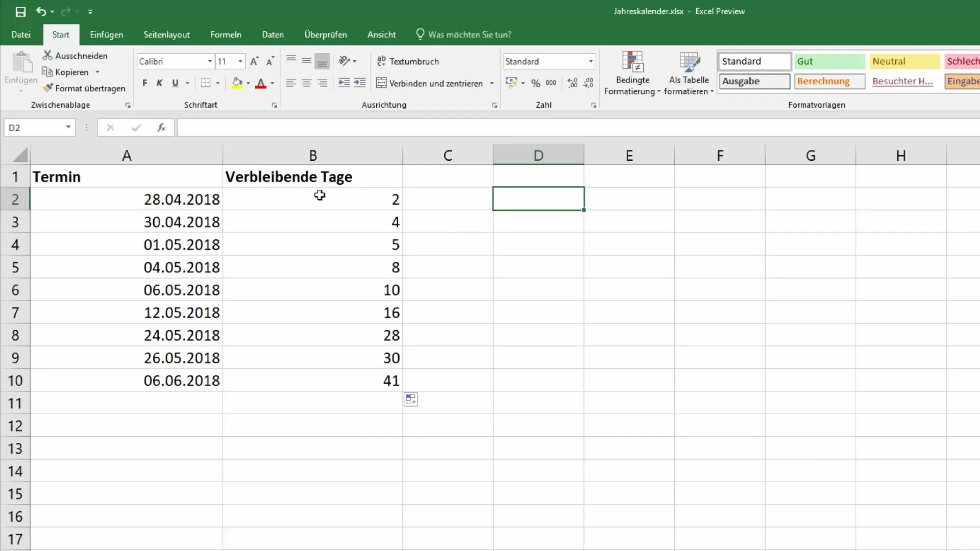Expand the Kopieren dropdown arrow
Viewport: 980px width, 551px height.
(97, 72)
